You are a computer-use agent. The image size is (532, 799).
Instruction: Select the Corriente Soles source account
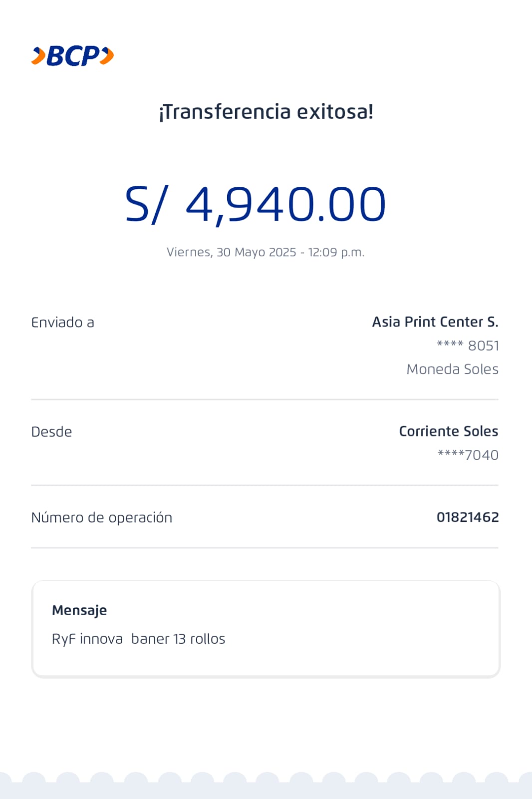tap(448, 431)
